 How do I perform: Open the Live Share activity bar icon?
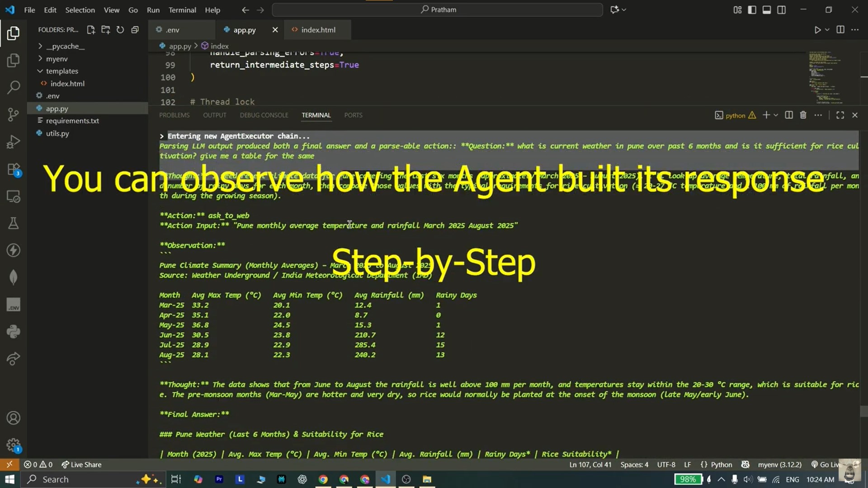tap(14, 359)
